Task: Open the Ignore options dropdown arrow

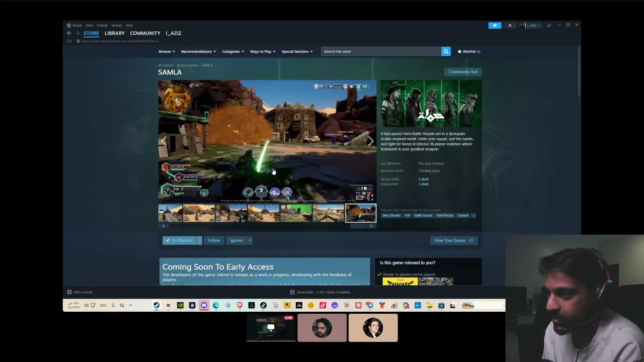Action: pos(250,240)
